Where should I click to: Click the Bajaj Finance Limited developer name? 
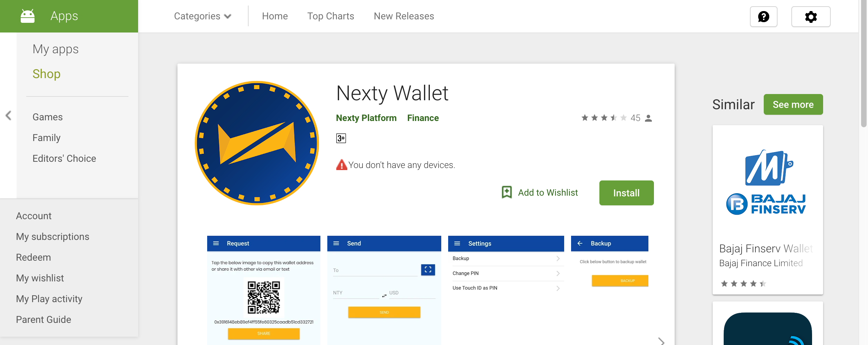761,263
